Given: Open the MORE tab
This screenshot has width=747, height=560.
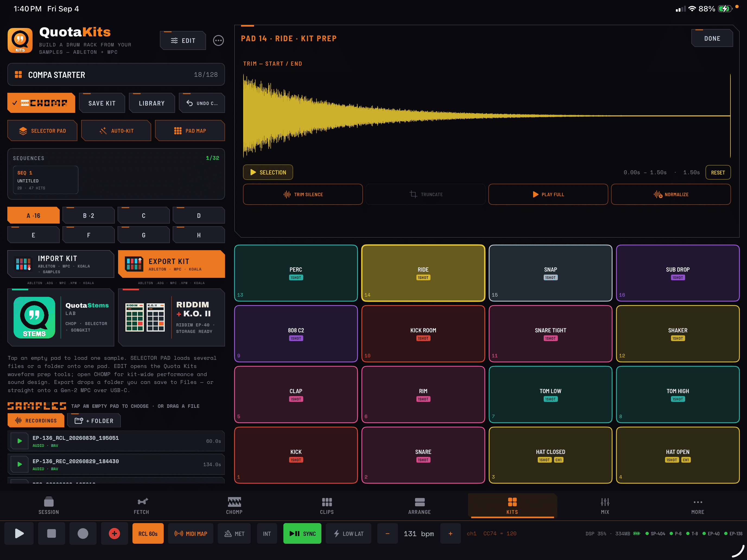Looking at the screenshot, I should click(698, 505).
